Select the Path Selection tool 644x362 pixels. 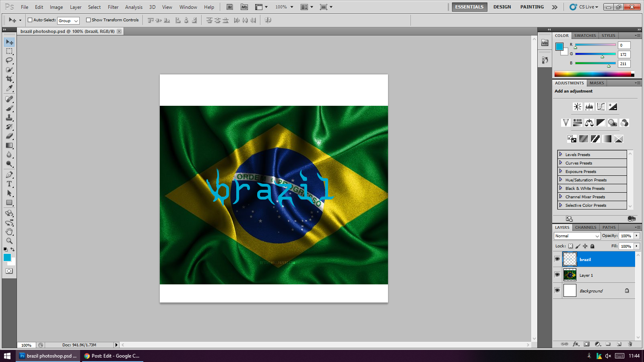9,193
